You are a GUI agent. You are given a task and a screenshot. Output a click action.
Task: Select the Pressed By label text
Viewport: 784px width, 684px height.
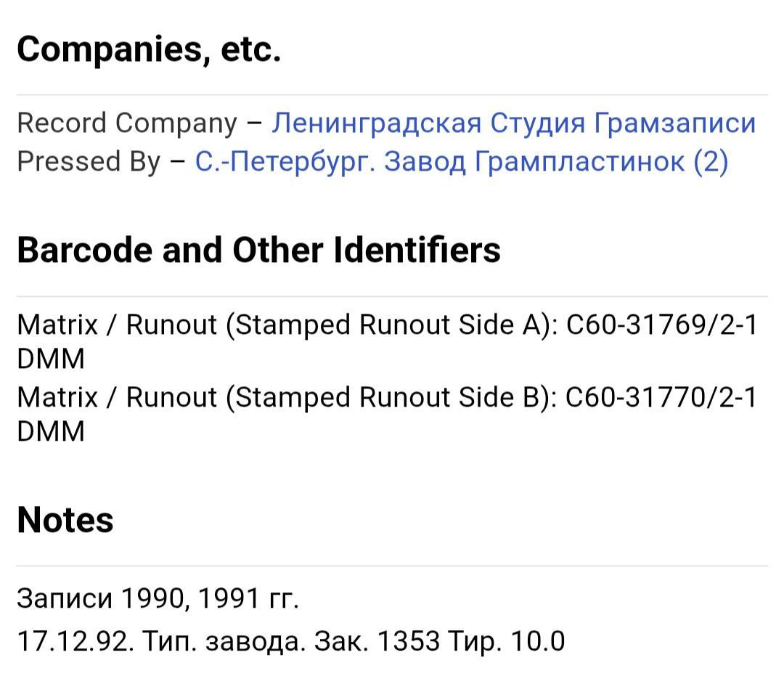click(x=89, y=161)
